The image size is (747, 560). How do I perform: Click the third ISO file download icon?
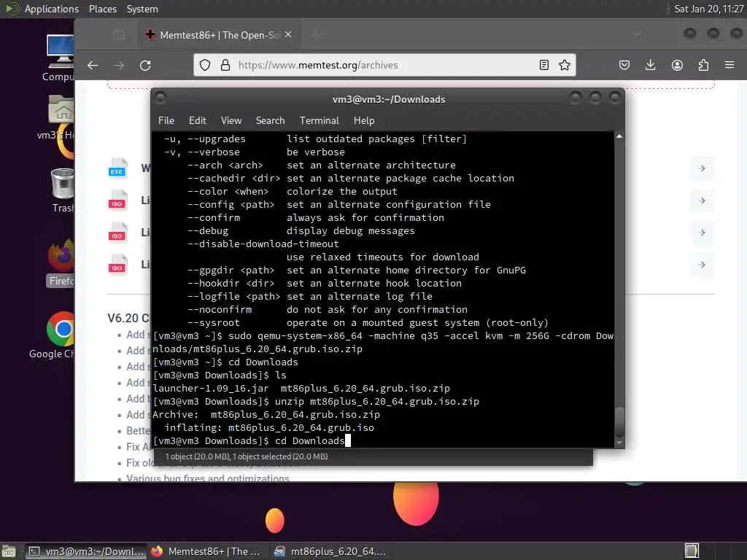click(117, 265)
